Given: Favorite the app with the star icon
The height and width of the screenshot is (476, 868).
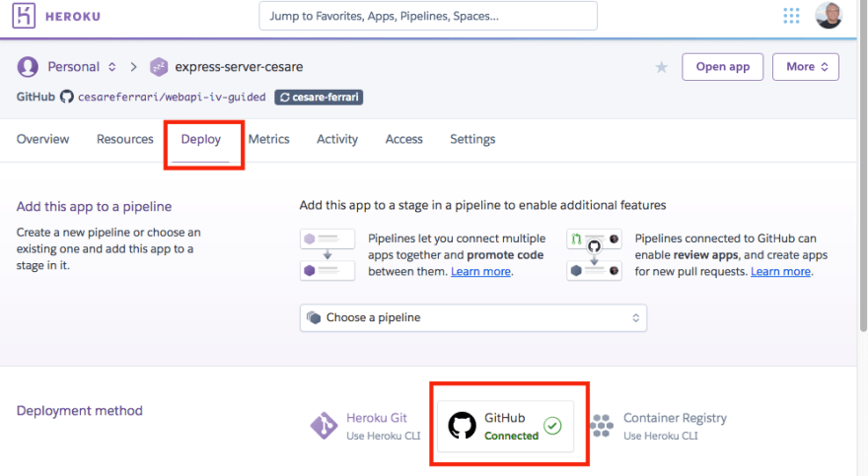Looking at the screenshot, I should click(661, 67).
